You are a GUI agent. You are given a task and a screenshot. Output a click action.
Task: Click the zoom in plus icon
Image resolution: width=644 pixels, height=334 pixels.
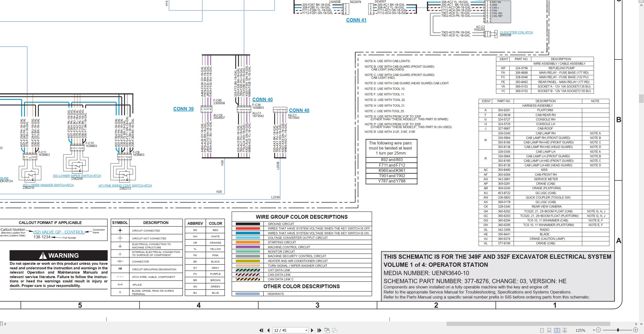coord(635,330)
